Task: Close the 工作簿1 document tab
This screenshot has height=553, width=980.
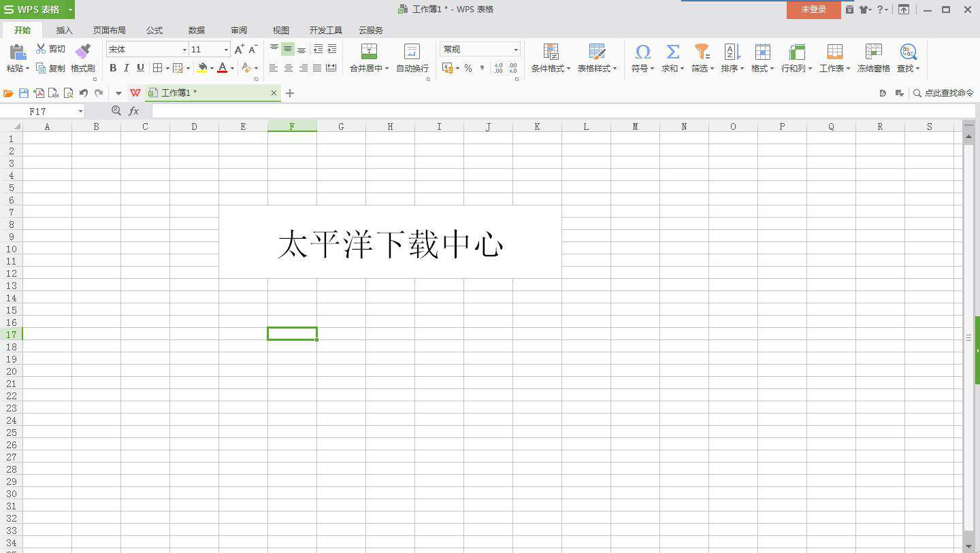Action: 274,93
